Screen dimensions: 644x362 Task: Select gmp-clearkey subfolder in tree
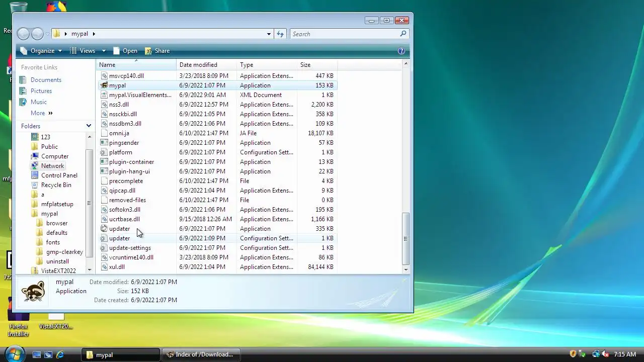click(64, 252)
